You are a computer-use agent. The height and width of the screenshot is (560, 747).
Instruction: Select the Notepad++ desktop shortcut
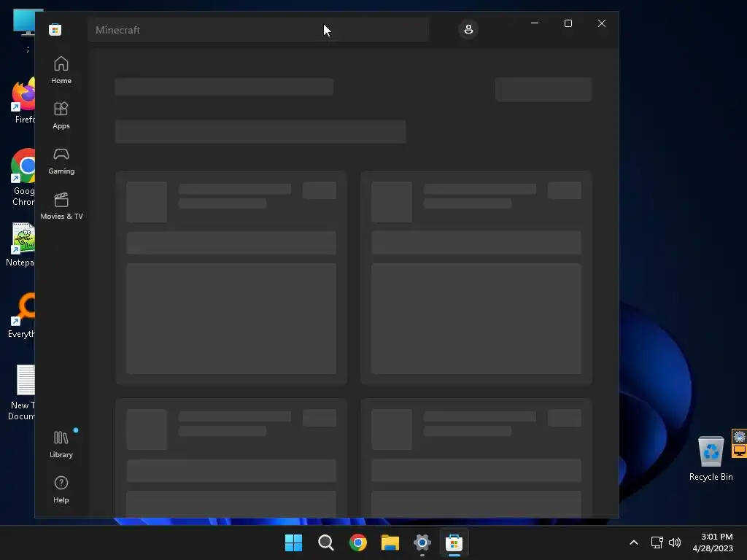point(21,244)
